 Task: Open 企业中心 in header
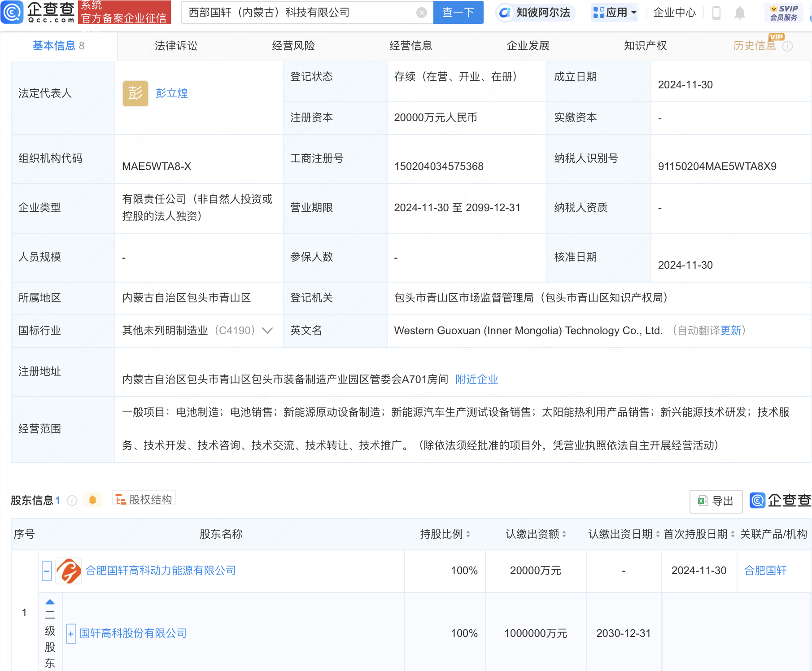point(675,13)
